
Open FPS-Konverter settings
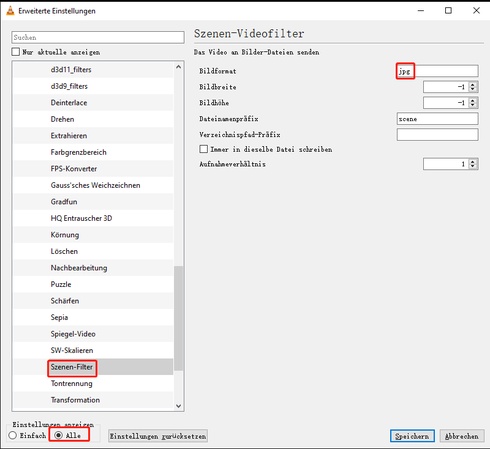[x=93, y=169]
